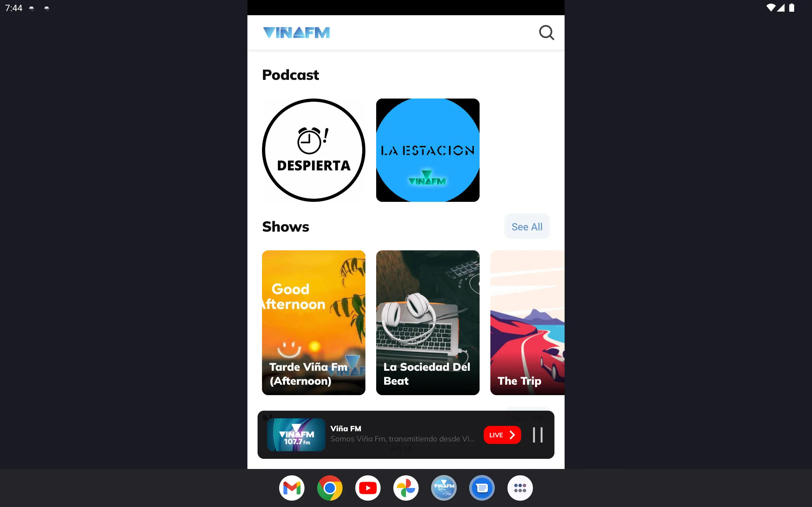
Task: Click the See All shows button
Action: (x=526, y=227)
